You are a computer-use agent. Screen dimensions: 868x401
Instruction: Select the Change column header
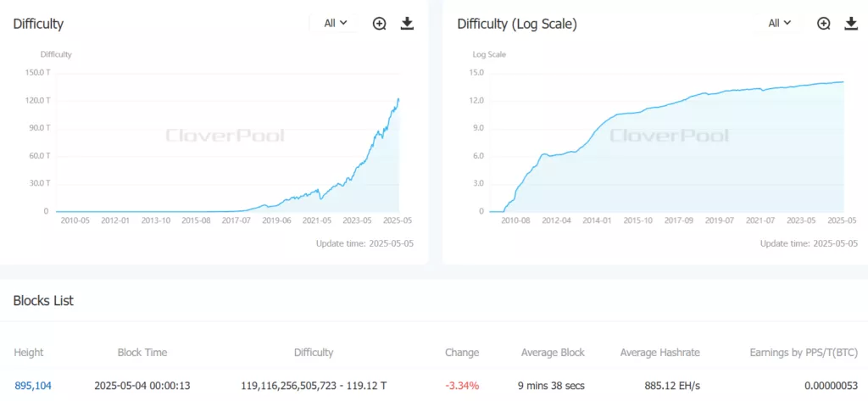(462, 353)
